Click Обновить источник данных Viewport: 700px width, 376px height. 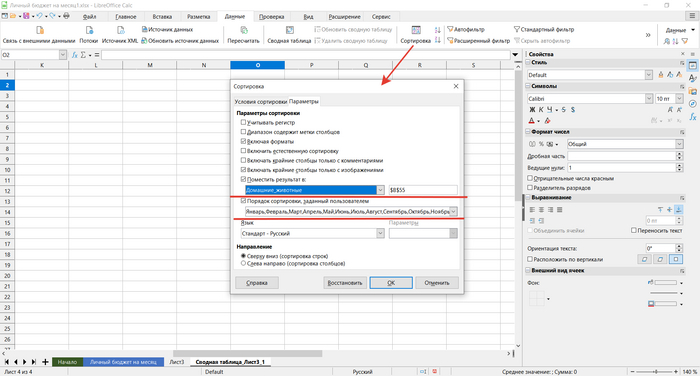(x=180, y=41)
